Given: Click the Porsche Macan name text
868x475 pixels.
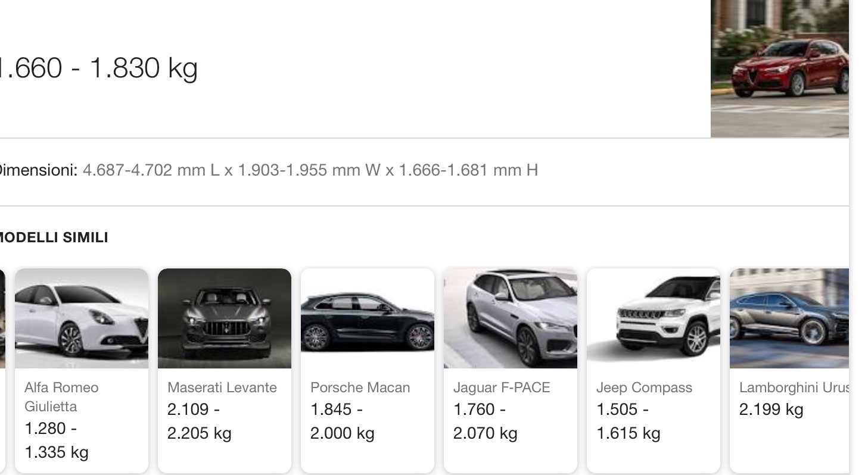Looking at the screenshot, I should point(360,387).
